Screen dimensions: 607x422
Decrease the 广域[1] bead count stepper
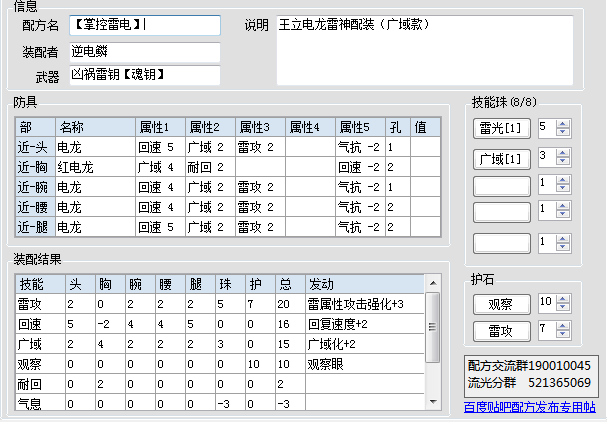click(x=562, y=161)
